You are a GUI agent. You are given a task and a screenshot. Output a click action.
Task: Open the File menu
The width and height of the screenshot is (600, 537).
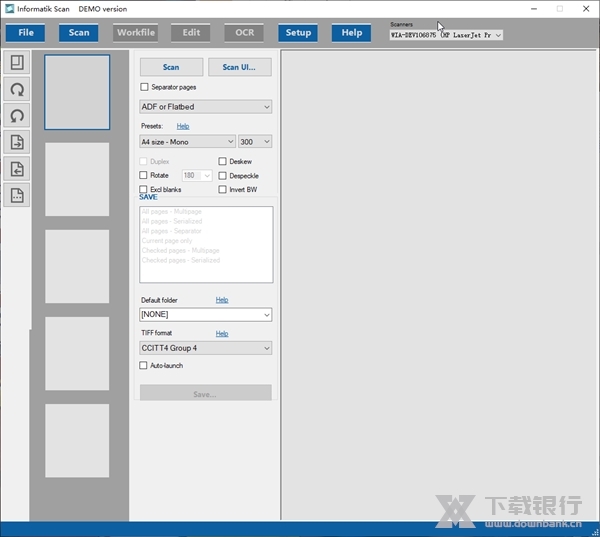click(26, 33)
